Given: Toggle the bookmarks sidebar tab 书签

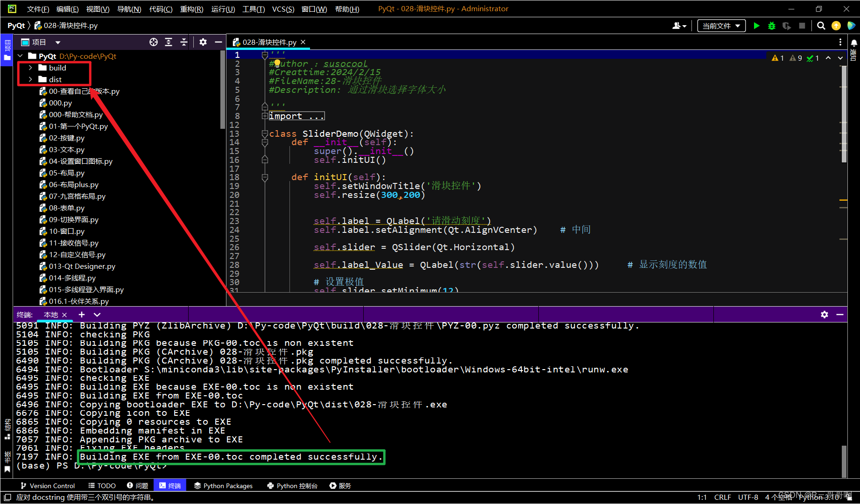Looking at the screenshot, I should (7, 462).
